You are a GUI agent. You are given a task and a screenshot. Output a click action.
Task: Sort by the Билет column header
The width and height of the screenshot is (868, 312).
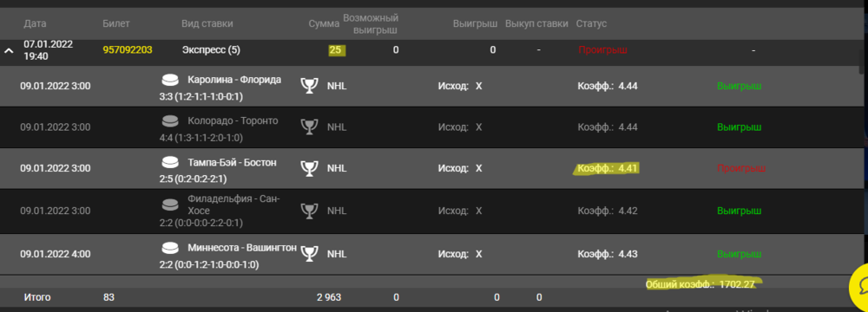point(116,23)
